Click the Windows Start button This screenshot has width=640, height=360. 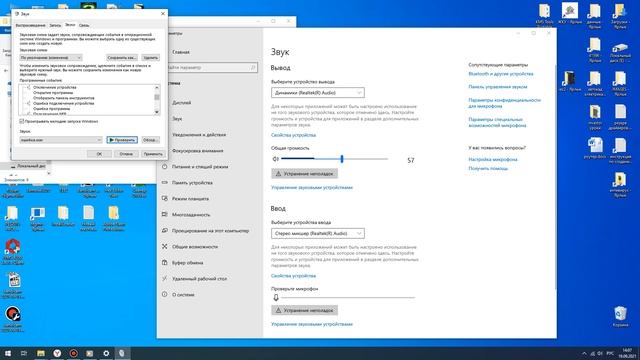[7, 353]
